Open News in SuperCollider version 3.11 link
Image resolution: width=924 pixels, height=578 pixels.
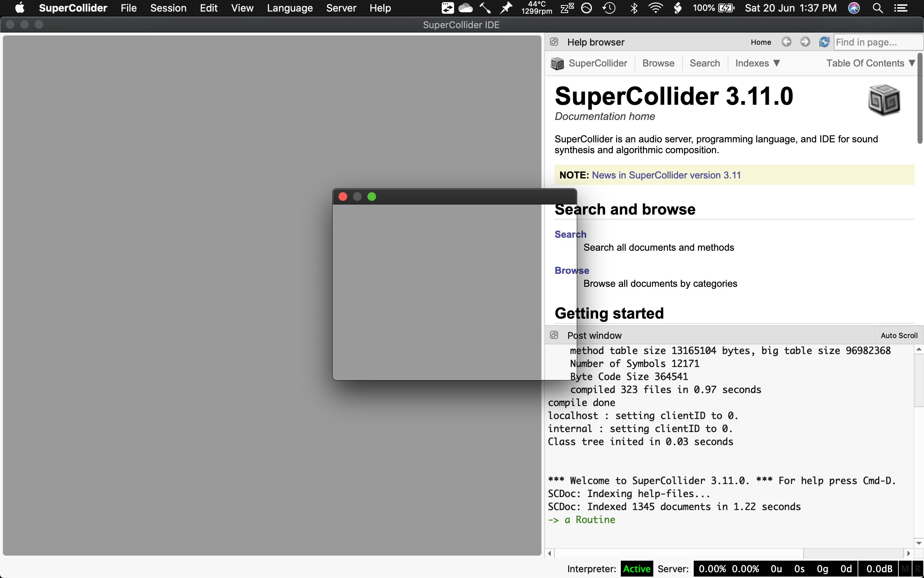coord(666,175)
